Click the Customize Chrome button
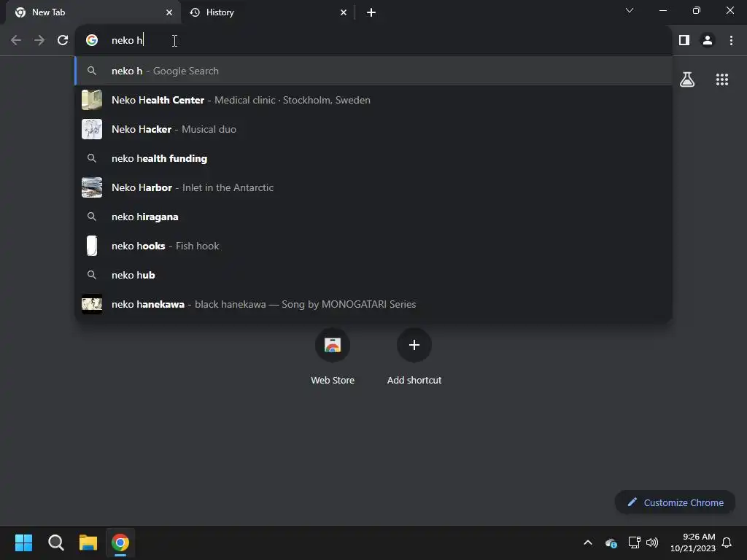Screen dimensions: 747x560 click(675, 502)
